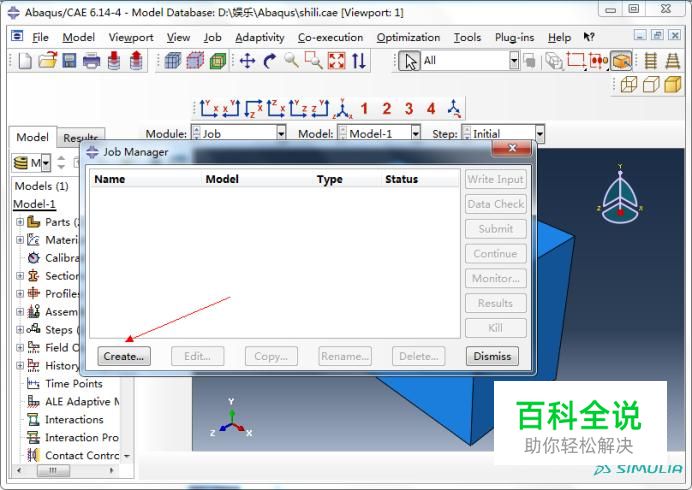Screen dimensions: 692x490
Task: Click the context help arrow icon
Action: [589, 37]
